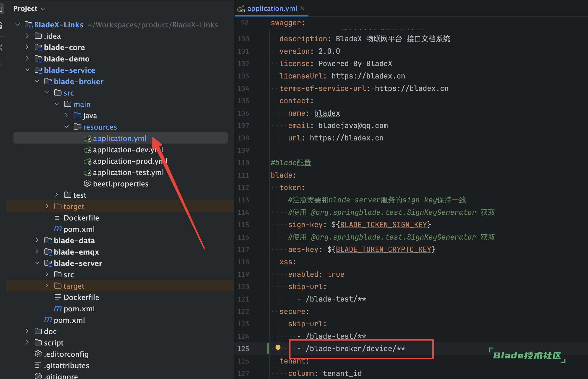The width and height of the screenshot is (588, 379).
Task: Click the application.yml editor tab
Action: coord(272,9)
